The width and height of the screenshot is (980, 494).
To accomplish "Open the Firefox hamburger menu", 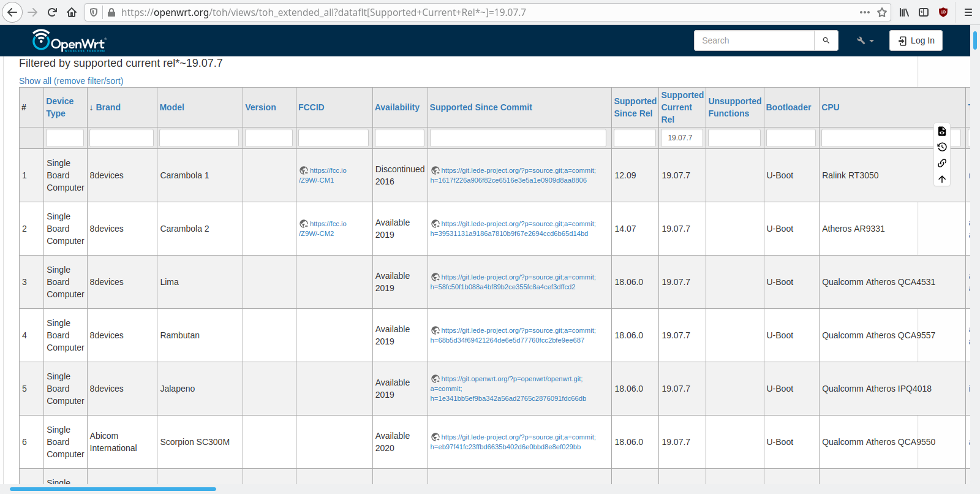I will [x=968, y=12].
